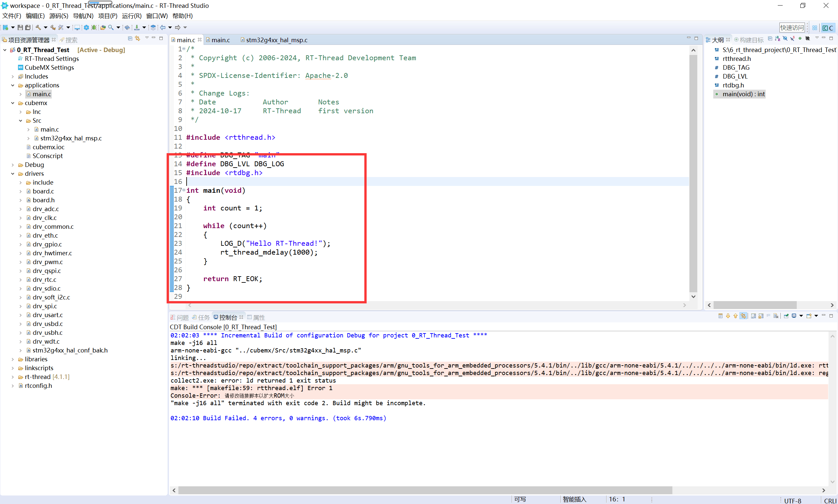838x504 pixels.
Task: Click the blue gear settings toolbar icon
Action: [86, 27]
